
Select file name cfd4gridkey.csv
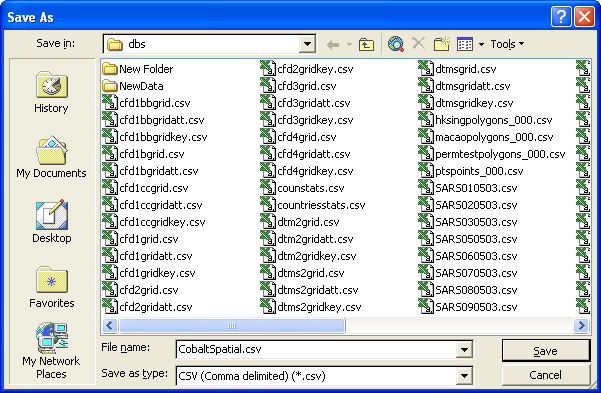[315, 171]
